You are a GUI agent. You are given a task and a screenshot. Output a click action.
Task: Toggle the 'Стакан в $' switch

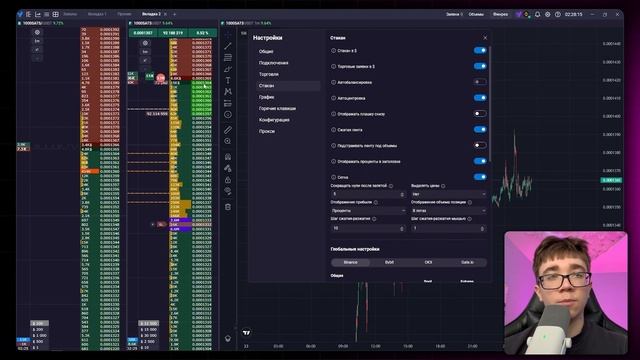click(480, 50)
